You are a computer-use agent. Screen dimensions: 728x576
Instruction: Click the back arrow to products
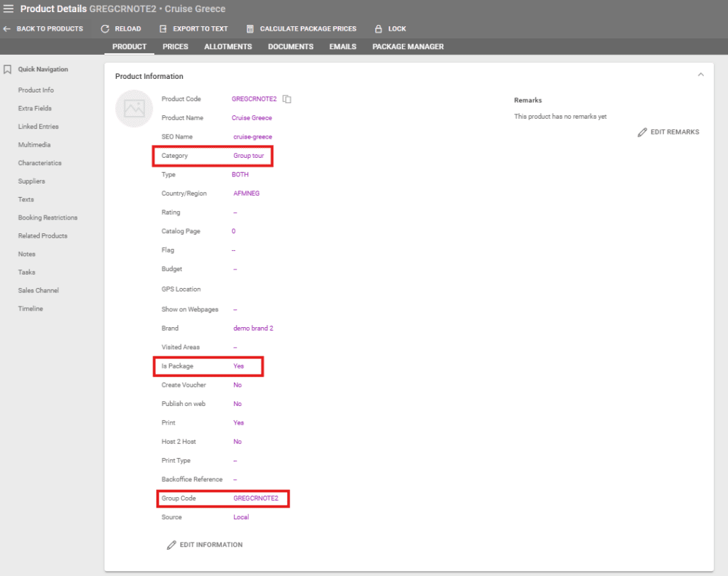7,29
